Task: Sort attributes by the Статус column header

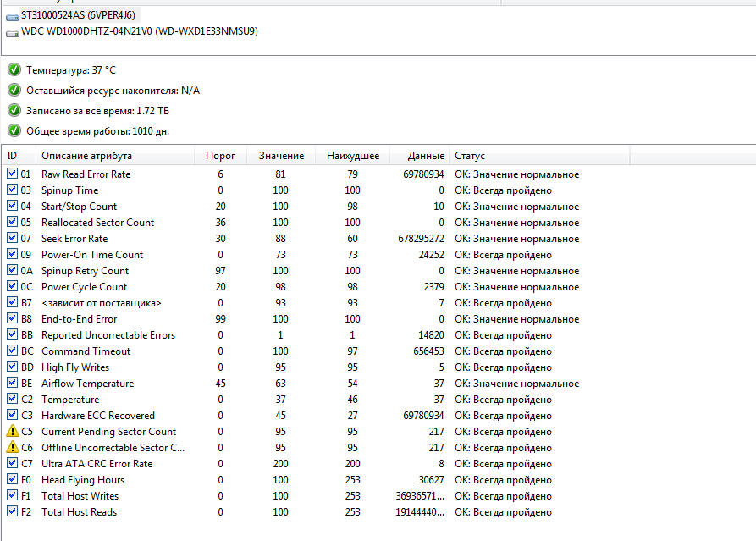Action: point(470,156)
